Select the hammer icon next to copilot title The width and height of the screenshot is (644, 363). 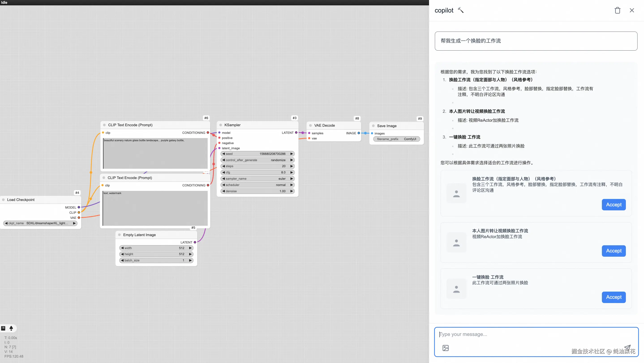click(x=461, y=10)
